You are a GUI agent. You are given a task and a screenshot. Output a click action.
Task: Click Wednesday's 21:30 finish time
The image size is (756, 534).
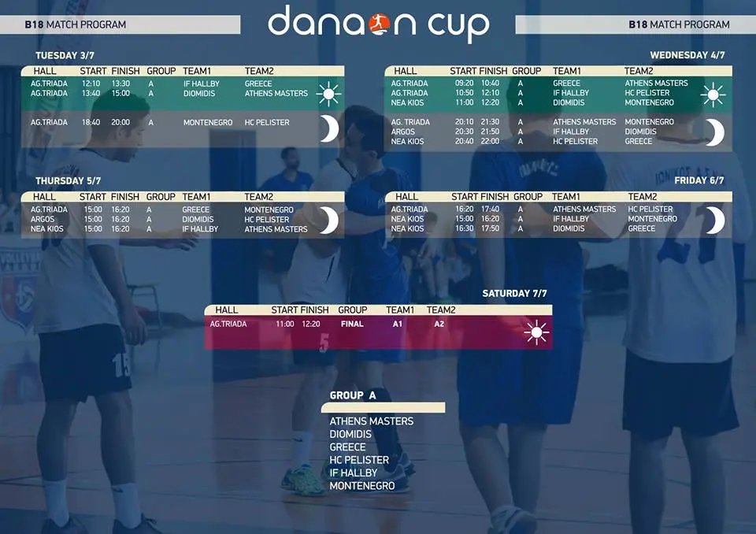pyautogui.click(x=490, y=122)
